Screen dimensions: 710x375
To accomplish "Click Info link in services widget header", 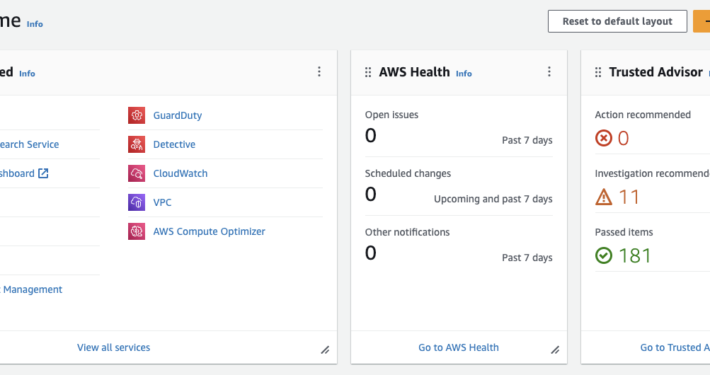I will 27,73.
